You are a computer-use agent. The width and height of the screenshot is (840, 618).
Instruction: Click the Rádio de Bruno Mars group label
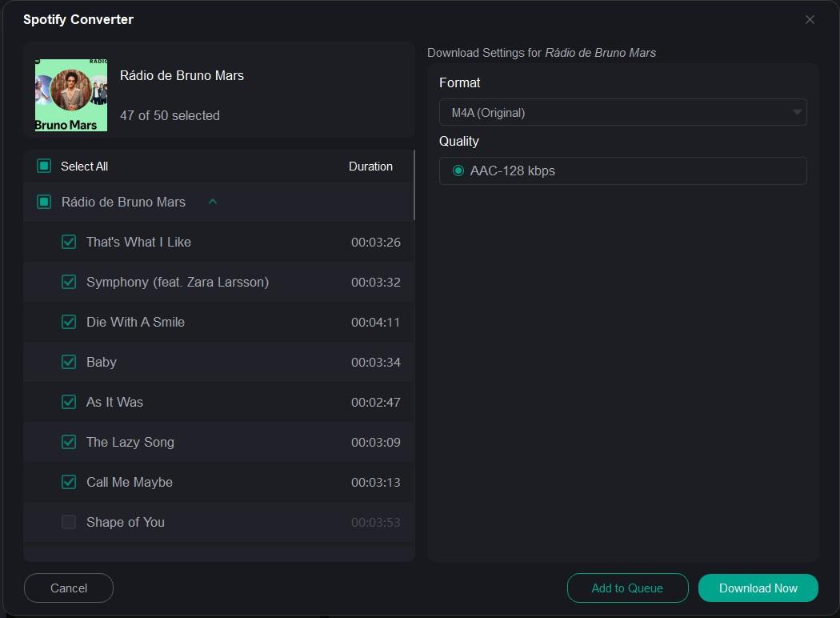(x=123, y=202)
